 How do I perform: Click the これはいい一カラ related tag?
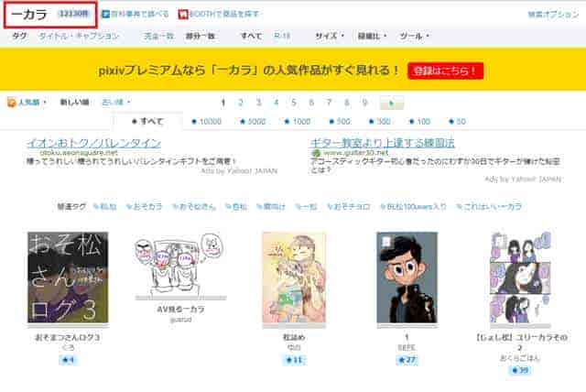489,207
